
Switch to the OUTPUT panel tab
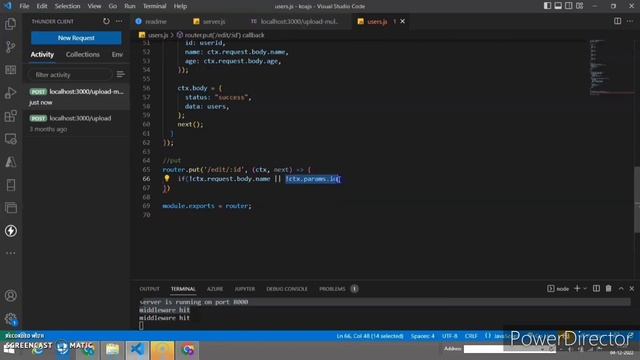click(x=149, y=289)
